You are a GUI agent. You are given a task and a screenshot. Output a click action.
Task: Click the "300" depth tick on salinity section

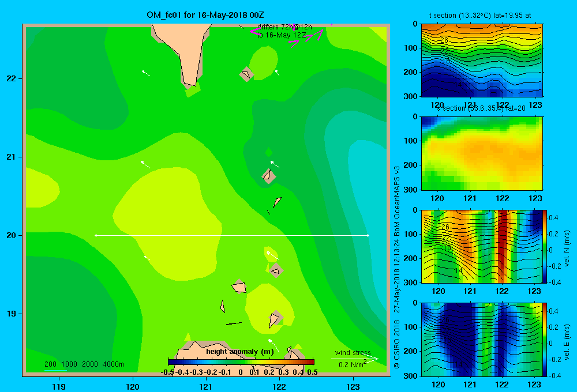(411, 190)
